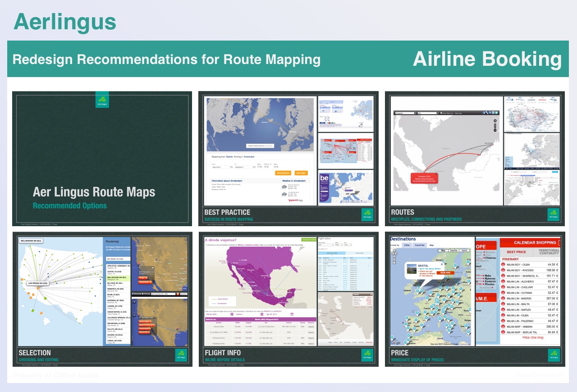Select BEST PRICE tab in Calendar Shopping

coord(516,252)
